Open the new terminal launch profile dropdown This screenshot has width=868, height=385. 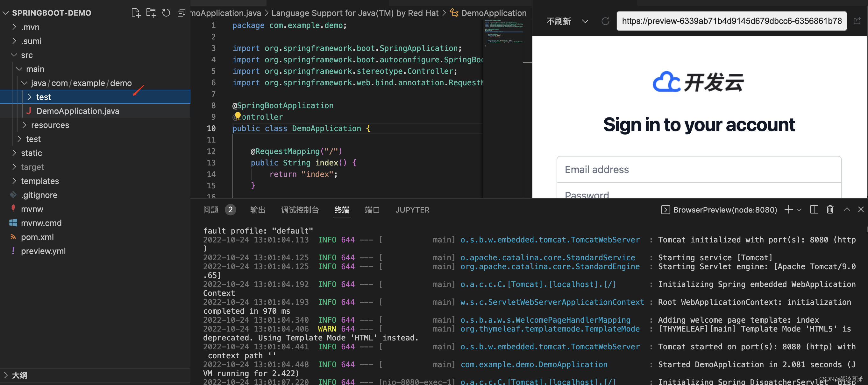(x=799, y=209)
